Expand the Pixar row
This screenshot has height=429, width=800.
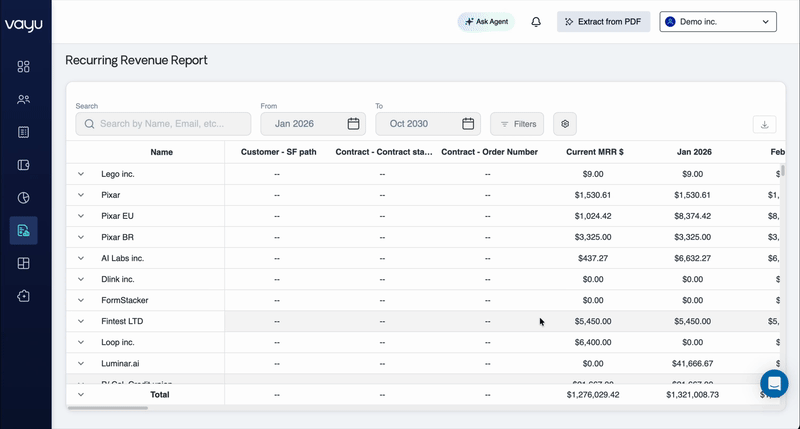pos(81,195)
